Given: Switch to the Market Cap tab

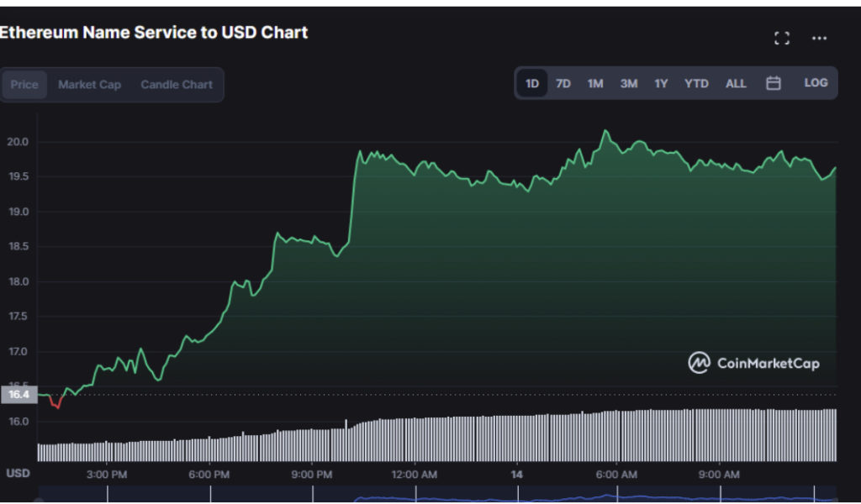Looking at the screenshot, I should pos(89,85).
